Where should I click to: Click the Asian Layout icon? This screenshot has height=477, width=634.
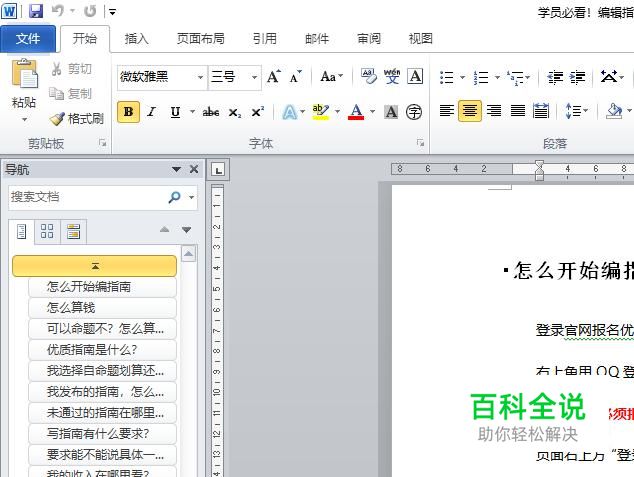click(609, 77)
